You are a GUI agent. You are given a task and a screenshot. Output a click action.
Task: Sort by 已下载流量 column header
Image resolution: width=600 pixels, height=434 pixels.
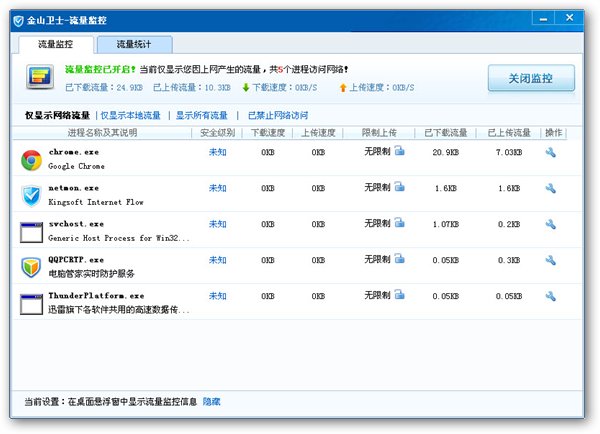[446, 133]
